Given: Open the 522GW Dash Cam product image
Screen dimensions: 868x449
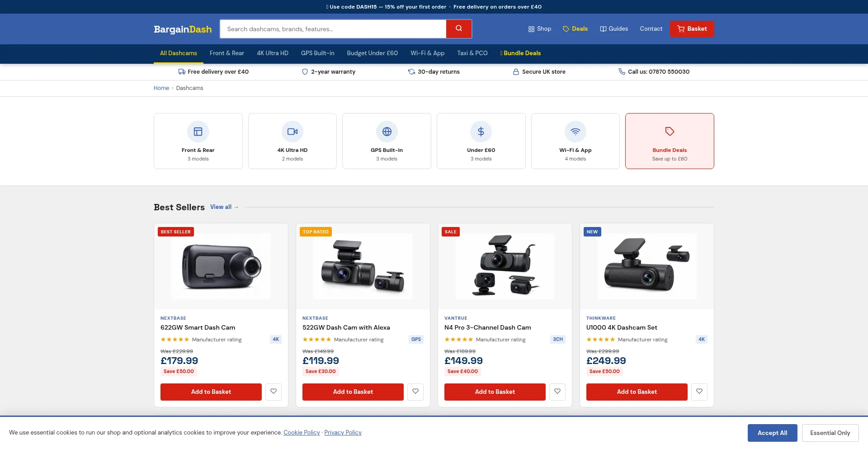Looking at the screenshot, I should pos(363,266).
